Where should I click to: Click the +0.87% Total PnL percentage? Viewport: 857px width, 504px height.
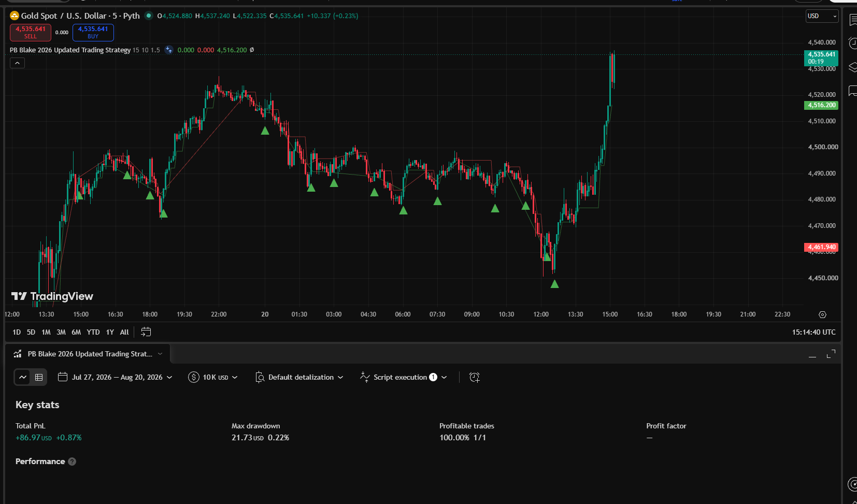[x=69, y=438]
